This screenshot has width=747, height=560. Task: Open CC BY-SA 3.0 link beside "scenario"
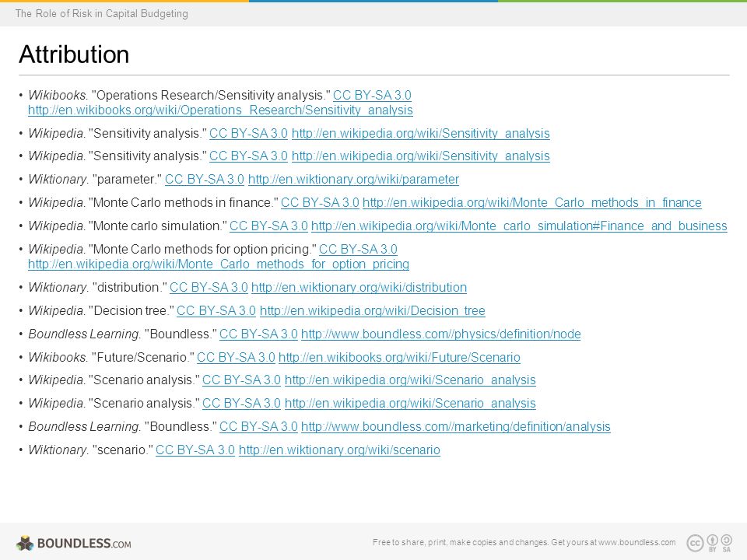pyautogui.click(x=195, y=450)
